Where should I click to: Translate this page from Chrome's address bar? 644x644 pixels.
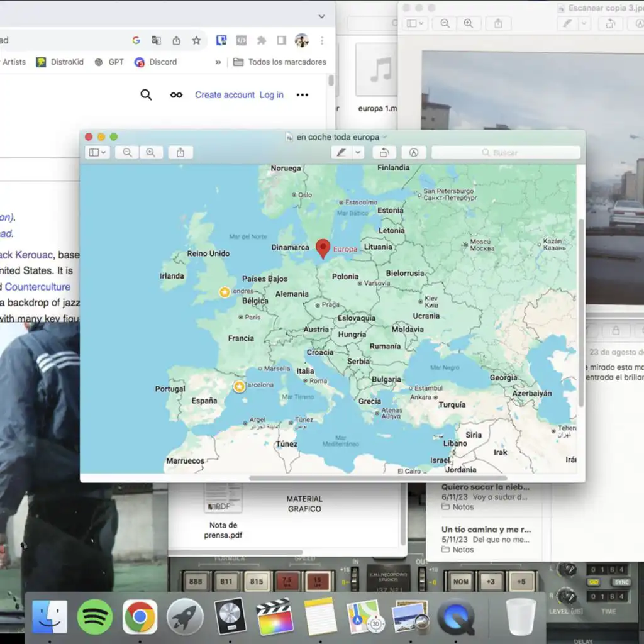156,40
